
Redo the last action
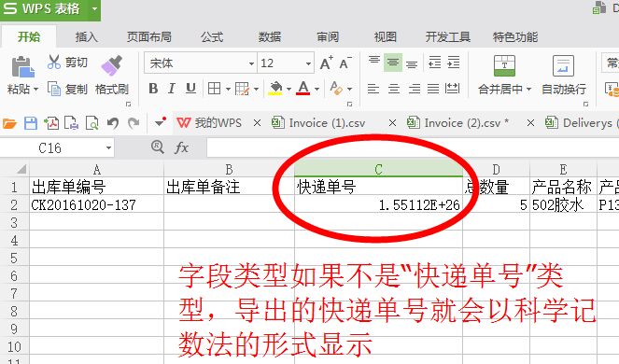pyautogui.click(x=134, y=123)
